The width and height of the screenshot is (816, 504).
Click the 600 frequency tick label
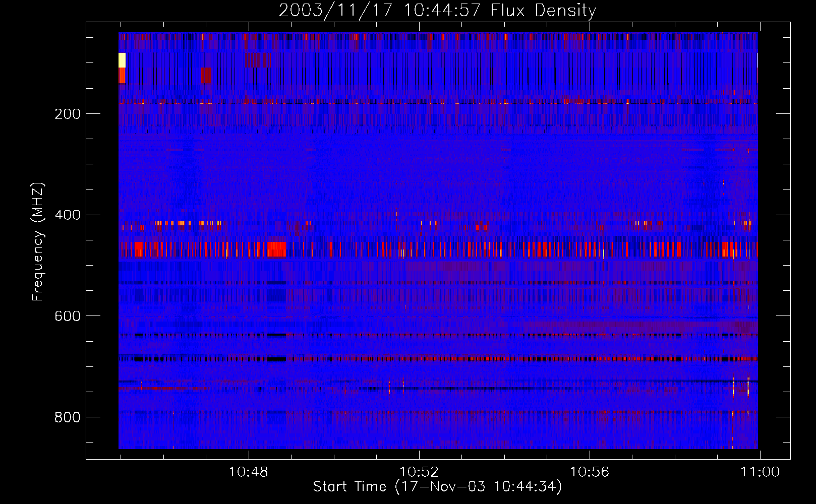(68, 316)
